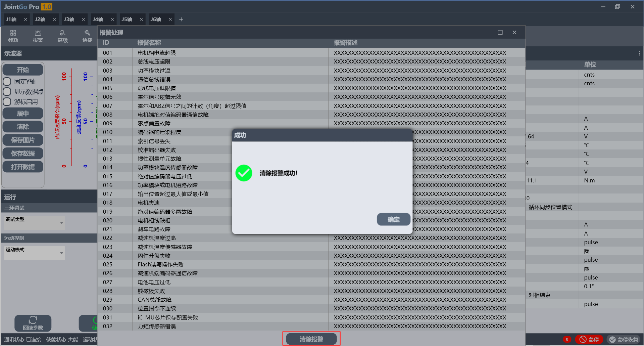Click the 清除 button
Viewport: 644px width, 346px height.
click(x=23, y=127)
